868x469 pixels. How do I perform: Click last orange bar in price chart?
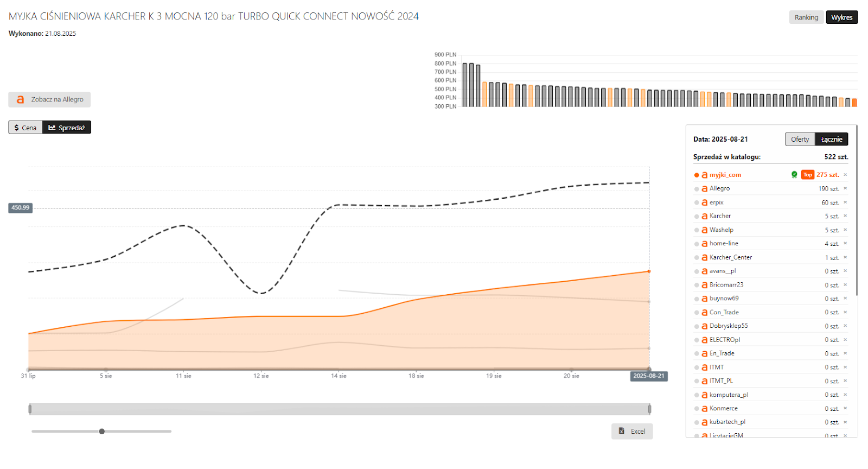click(x=854, y=103)
